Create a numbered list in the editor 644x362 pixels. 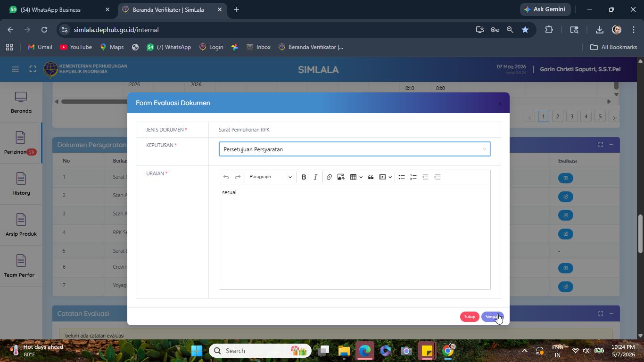click(413, 177)
